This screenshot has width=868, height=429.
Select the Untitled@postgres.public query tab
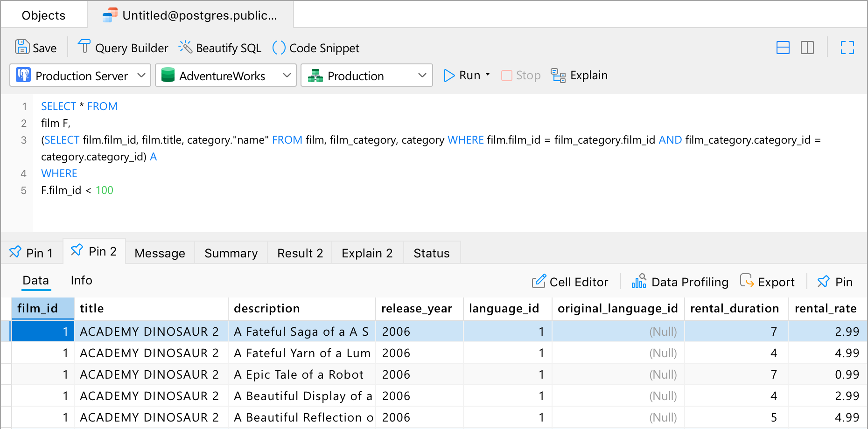click(190, 15)
